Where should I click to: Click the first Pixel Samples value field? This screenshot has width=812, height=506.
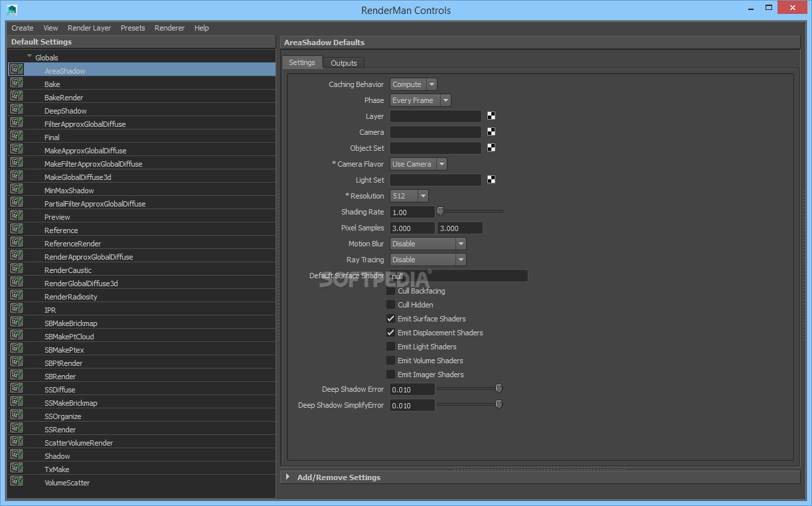click(412, 228)
